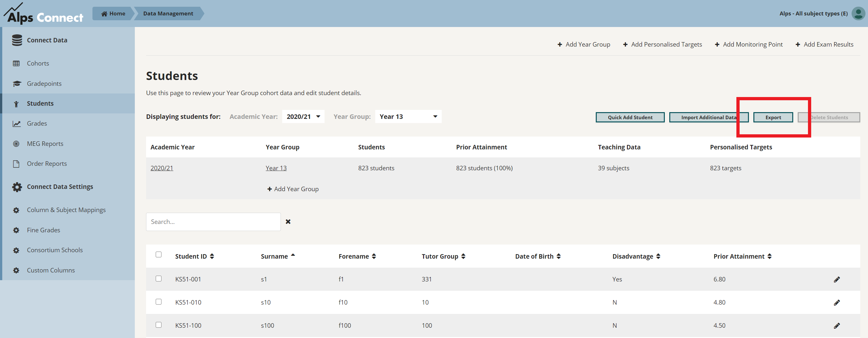Sort by Surname arrow

click(293, 255)
